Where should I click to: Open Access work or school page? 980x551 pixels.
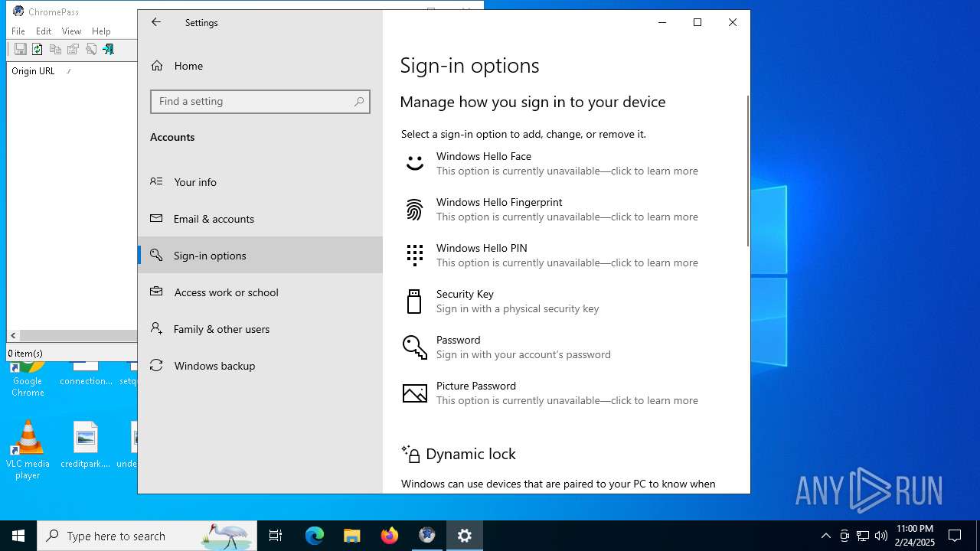(x=260, y=292)
